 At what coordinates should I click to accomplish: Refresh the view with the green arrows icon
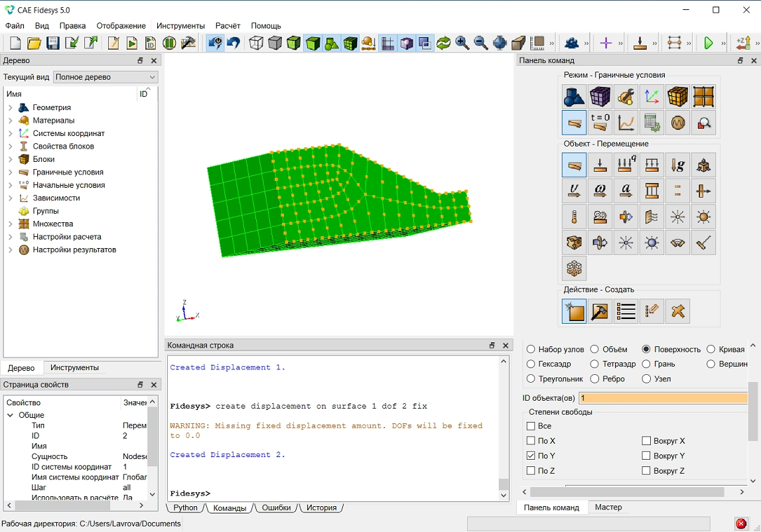(443, 43)
